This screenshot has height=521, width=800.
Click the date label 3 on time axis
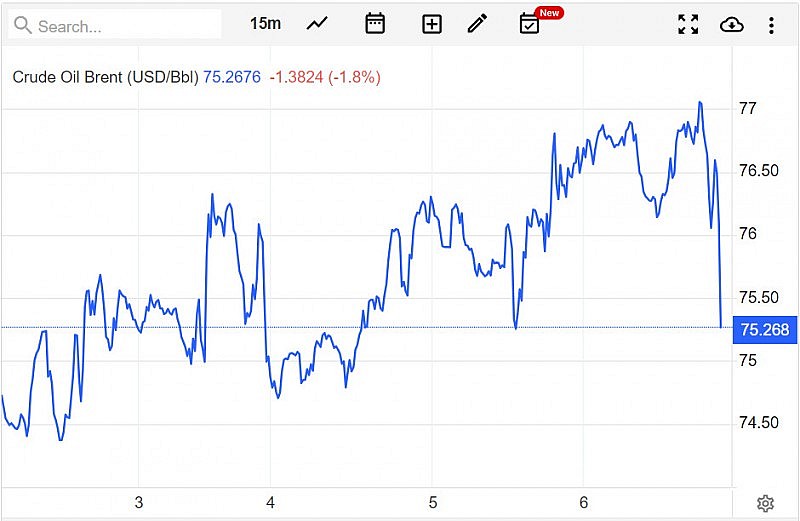click(139, 503)
